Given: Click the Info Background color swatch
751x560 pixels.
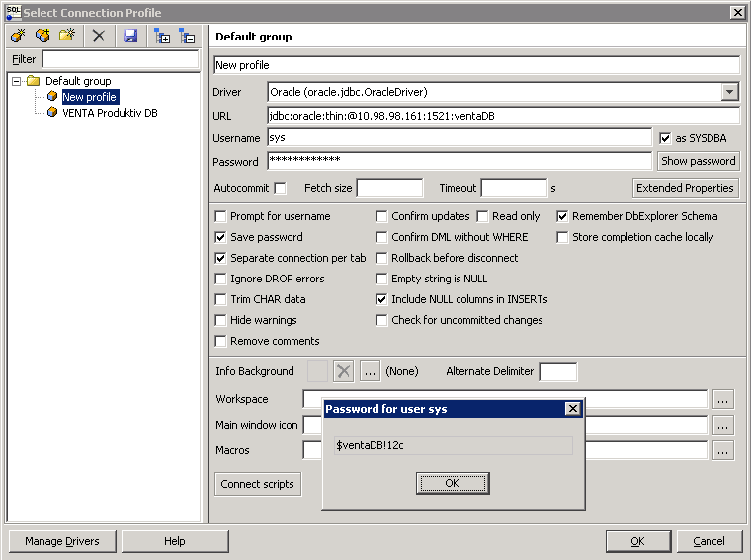Looking at the screenshot, I should coord(317,371).
